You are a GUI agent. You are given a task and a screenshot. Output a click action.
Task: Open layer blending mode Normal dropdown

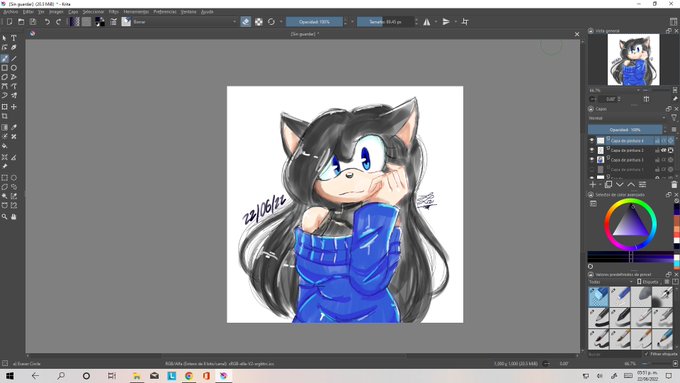tap(627, 118)
